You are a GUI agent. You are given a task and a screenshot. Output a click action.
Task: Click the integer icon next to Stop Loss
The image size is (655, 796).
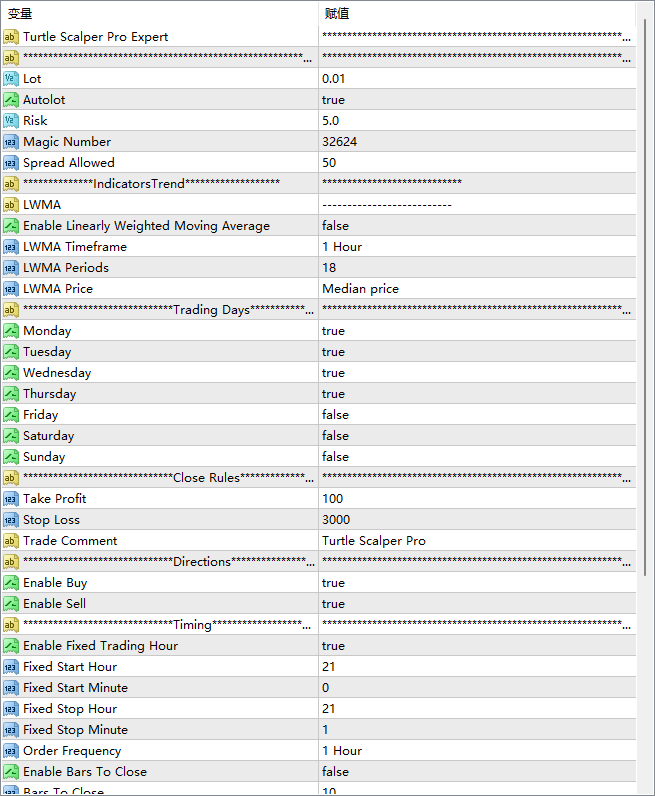[11, 520]
